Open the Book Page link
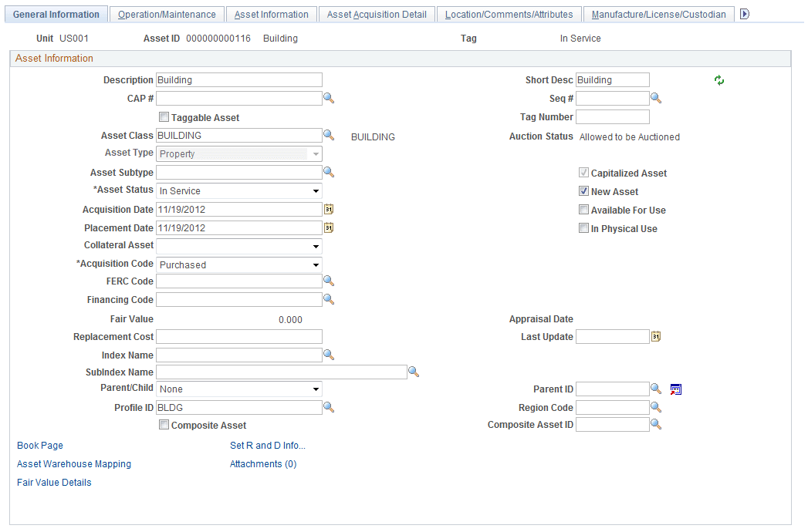This screenshot has height=532, width=808. [x=39, y=445]
